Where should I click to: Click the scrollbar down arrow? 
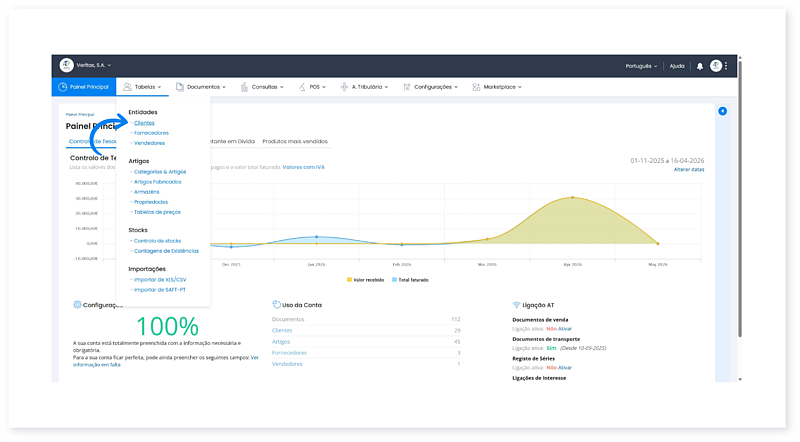(x=740, y=379)
